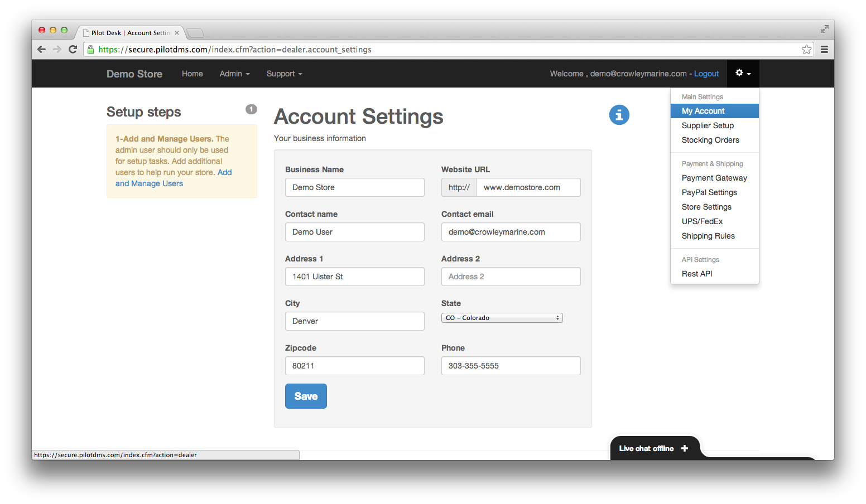Switch to the Pilot Desk Account Settings tab

(128, 32)
